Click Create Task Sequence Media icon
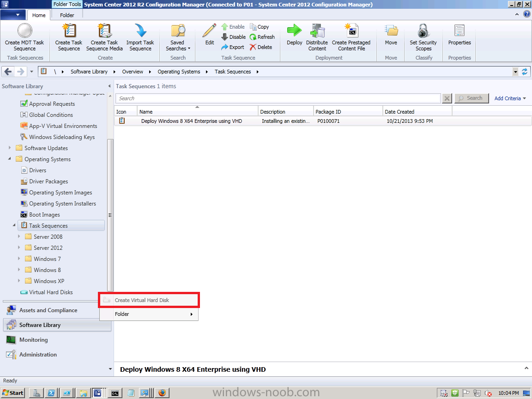 point(104,30)
